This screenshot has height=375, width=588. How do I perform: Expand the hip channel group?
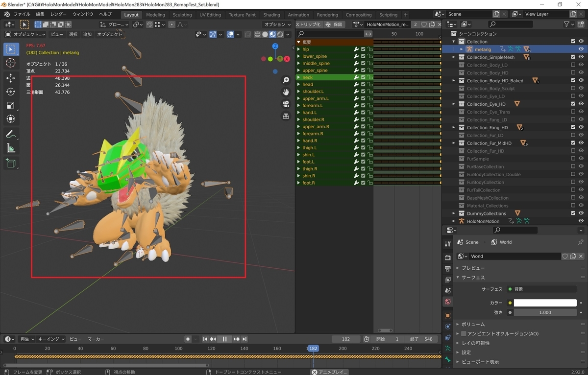(x=299, y=49)
